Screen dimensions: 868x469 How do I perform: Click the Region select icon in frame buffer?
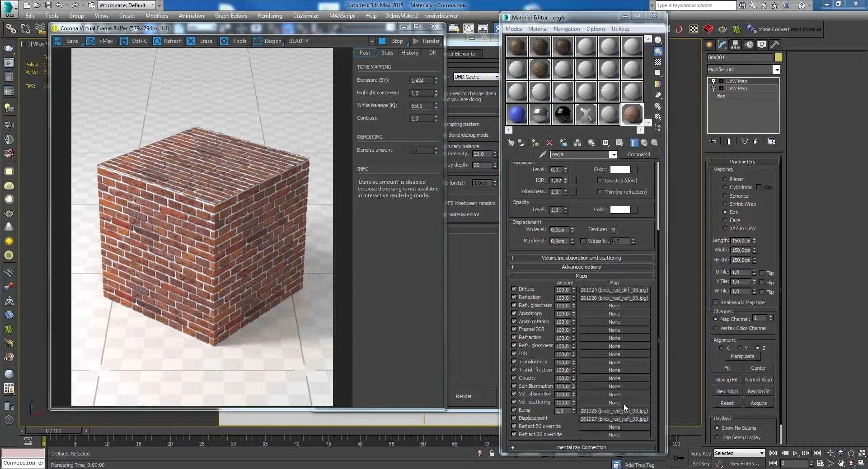tap(258, 41)
